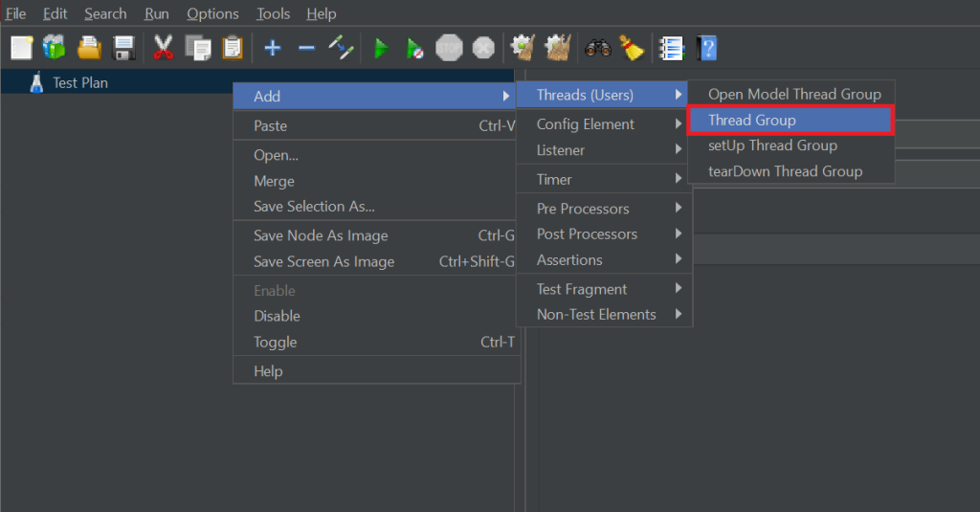Select Thread Group from submenu
This screenshot has width=980, height=512.
(791, 120)
